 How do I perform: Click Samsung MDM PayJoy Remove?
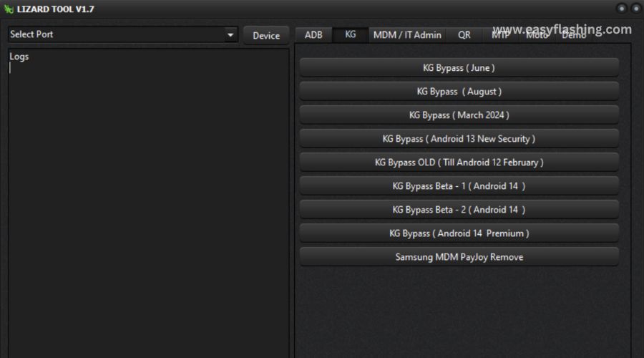click(x=459, y=257)
